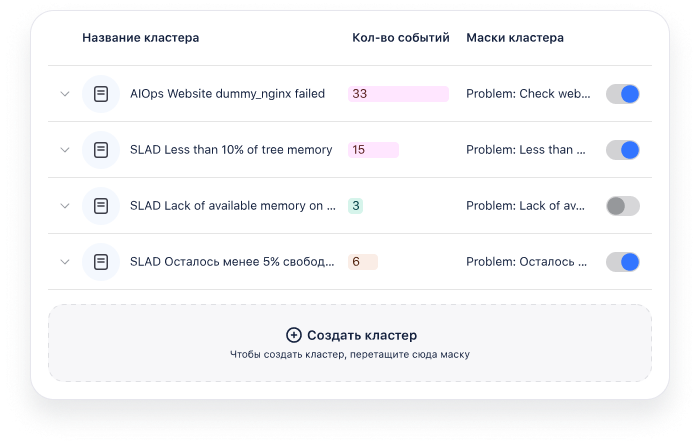Click document icon for SLAD Lack of available memory
The width and height of the screenshot is (696, 442).
point(100,206)
